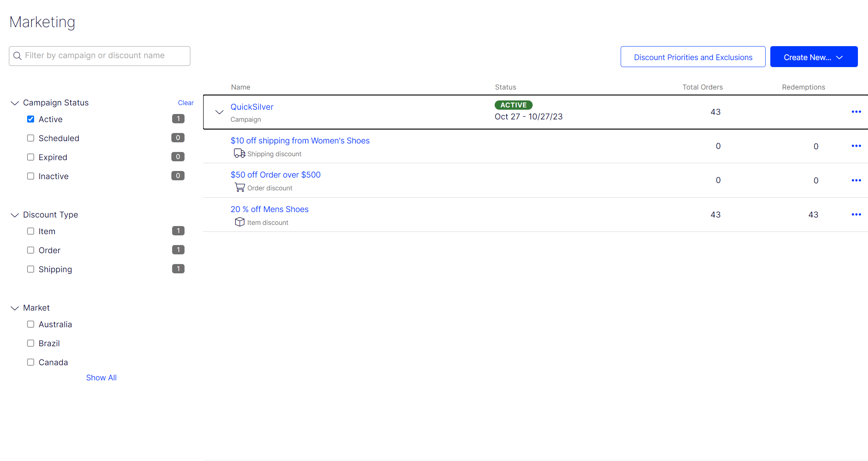
Task: Open Discount Priorities and Exclusions
Action: point(693,57)
